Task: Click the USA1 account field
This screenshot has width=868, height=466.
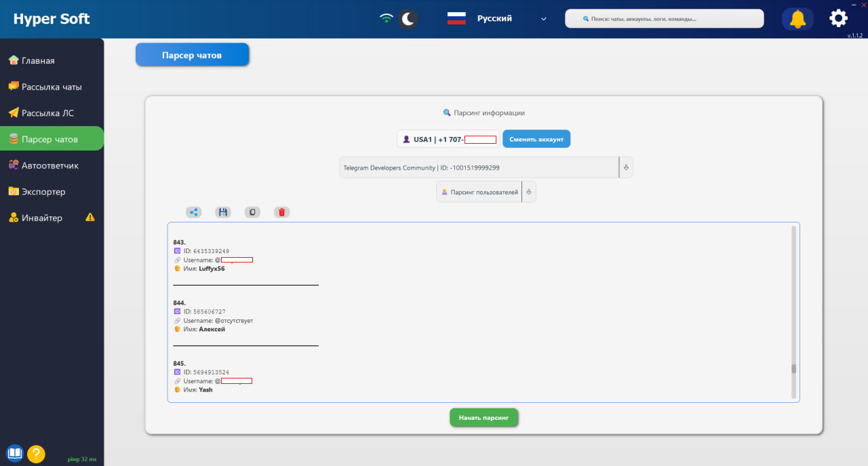Action: click(x=448, y=139)
